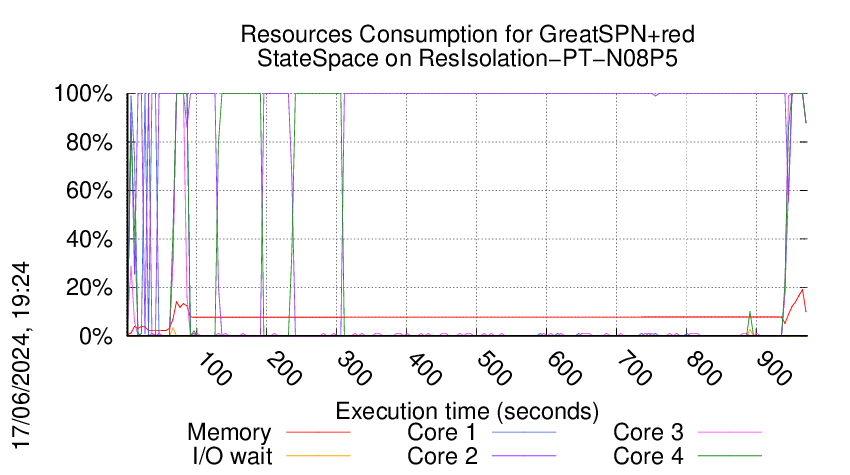Click the red Memory legend line sample

point(318,433)
